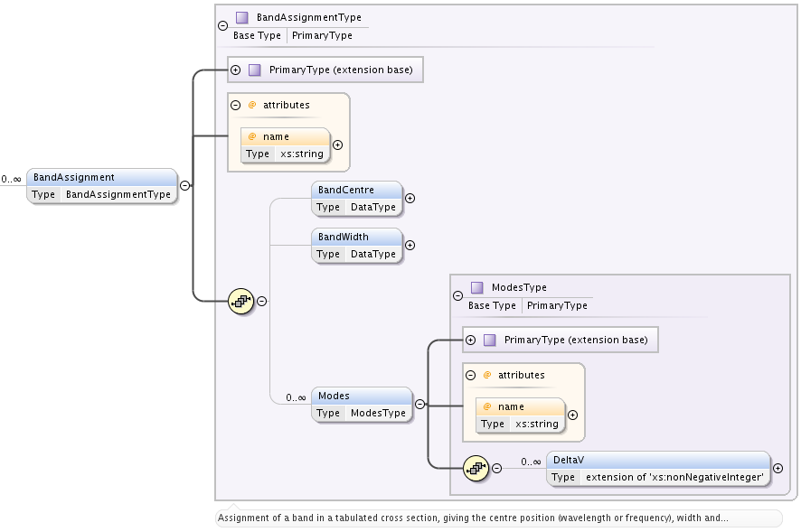
Task: Click xs:string type of ModesType name attribute
Action: point(537,425)
